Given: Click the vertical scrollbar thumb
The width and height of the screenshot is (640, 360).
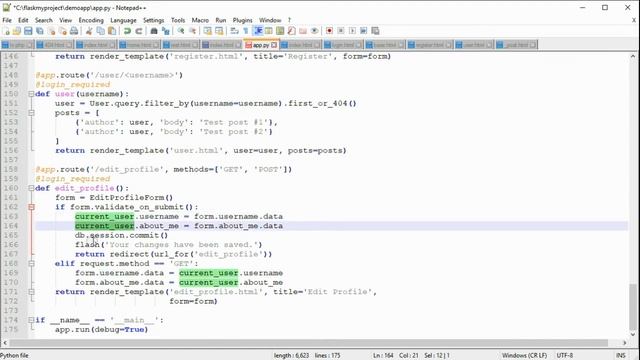Looking at the screenshot, I should click(633, 307).
